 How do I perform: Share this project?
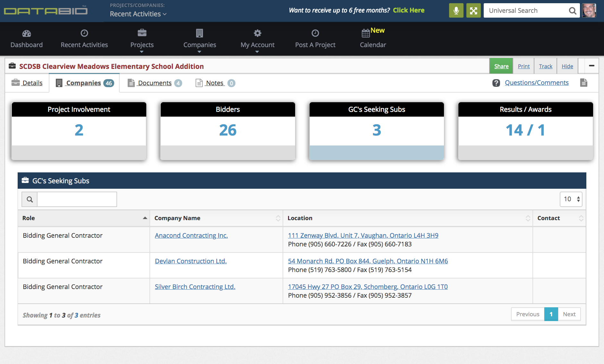point(501,66)
